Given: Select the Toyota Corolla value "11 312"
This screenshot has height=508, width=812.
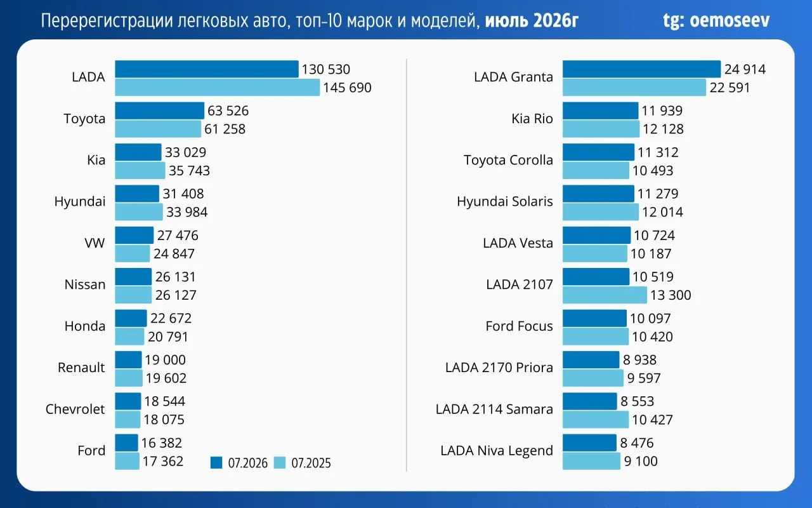Looking at the screenshot, I should click(x=658, y=152).
